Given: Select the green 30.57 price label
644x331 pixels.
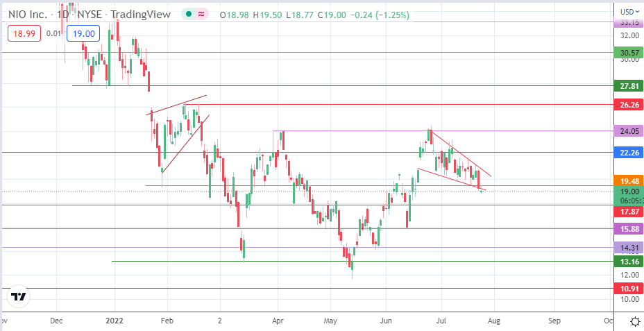Looking at the screenshot, I should pyautogui.click(x=628, y=53).
